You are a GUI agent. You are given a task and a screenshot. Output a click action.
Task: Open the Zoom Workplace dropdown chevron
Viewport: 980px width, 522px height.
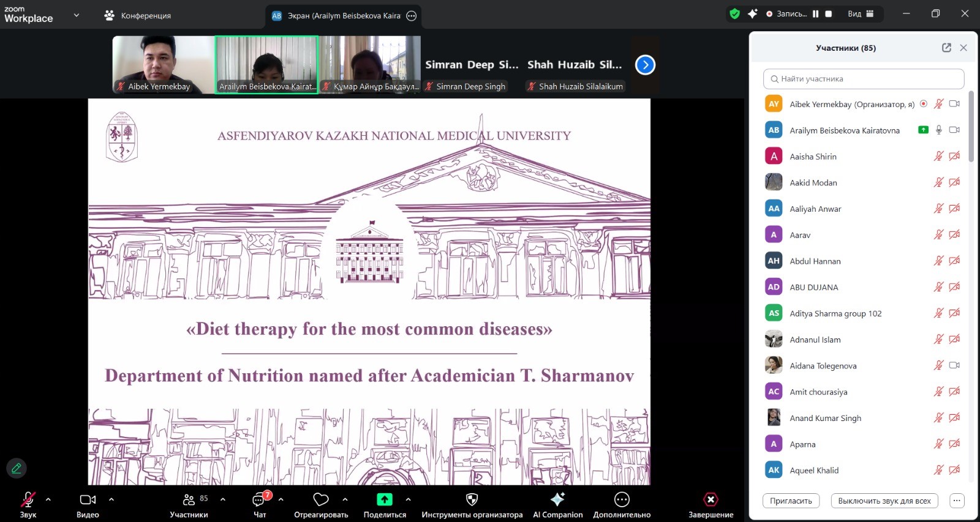[x=77, y=15]
